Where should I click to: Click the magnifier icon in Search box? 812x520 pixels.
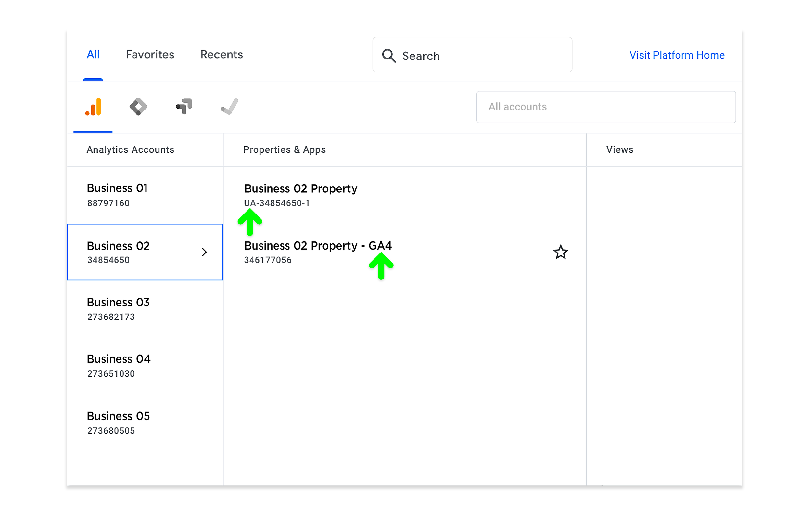389,56
